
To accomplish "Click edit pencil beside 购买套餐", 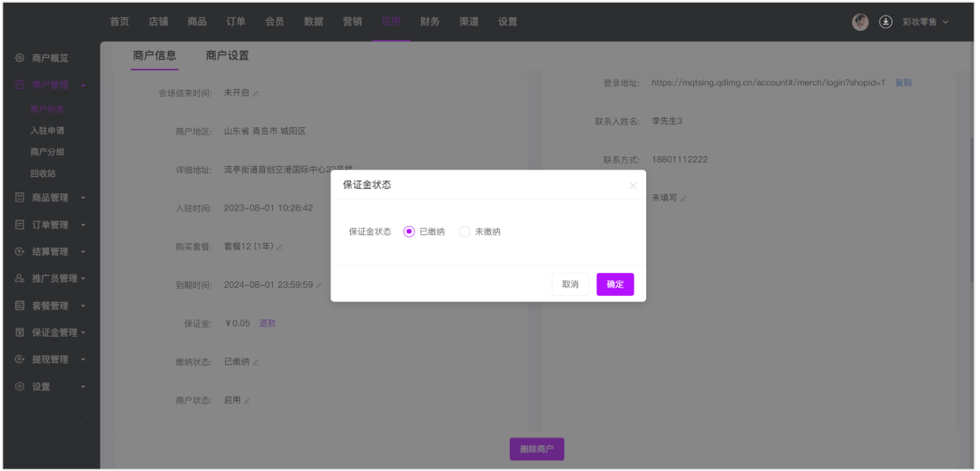I will click(x=279, y=247).
